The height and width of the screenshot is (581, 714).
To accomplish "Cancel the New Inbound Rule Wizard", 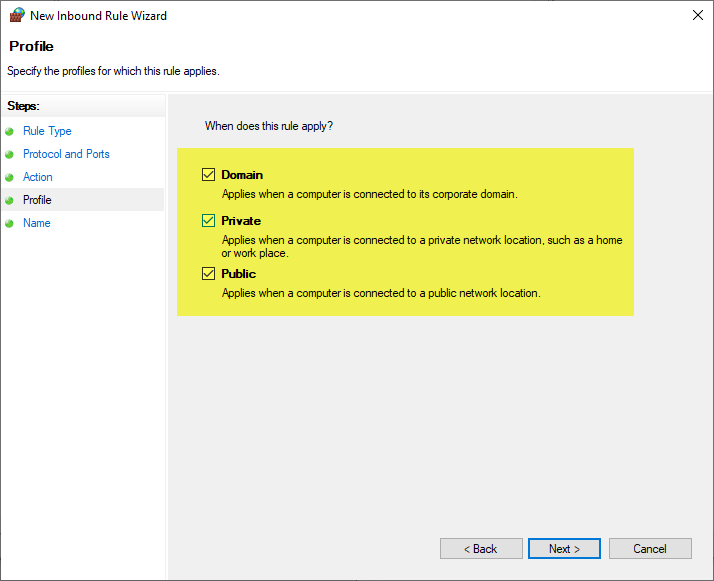I will pyautogui.click(x=650, y=549).
